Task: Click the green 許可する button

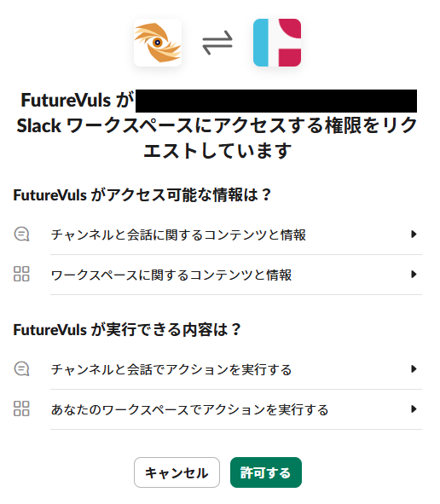Action: [x=266, y=472]
